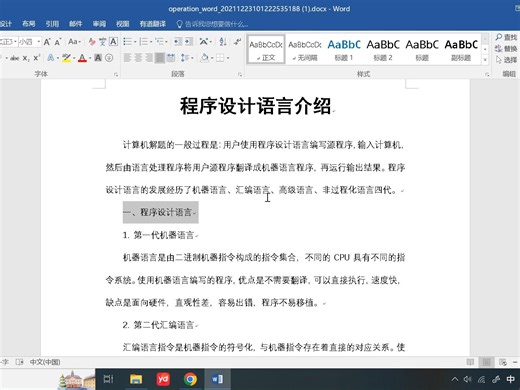Open the Font dialog launcher
Image resolution: width=520 pixels, height=390 pixels.
click(116, 74)
